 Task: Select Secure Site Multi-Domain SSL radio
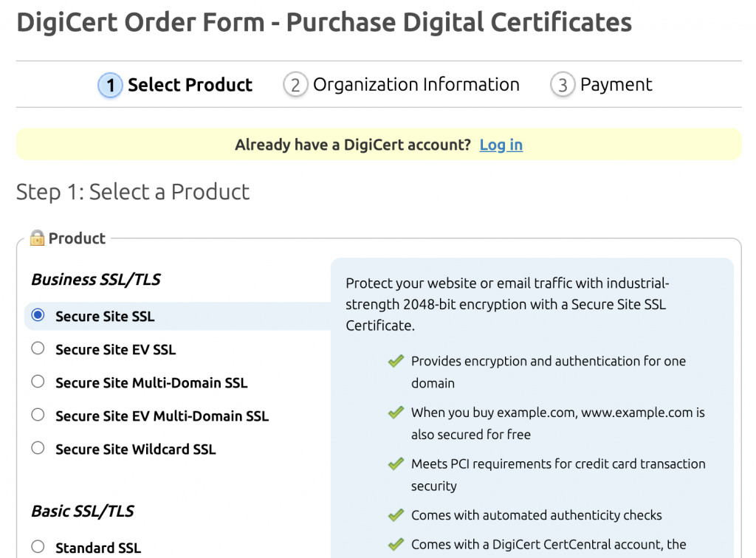(38, 382)
